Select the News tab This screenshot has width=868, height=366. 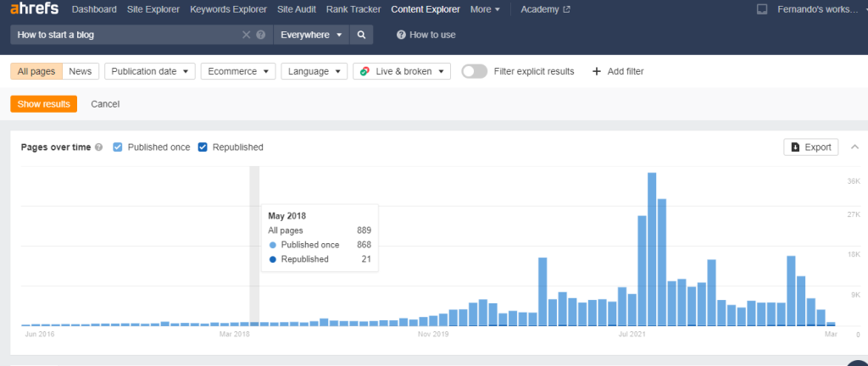pyautogui.click(x=81, y=71)
